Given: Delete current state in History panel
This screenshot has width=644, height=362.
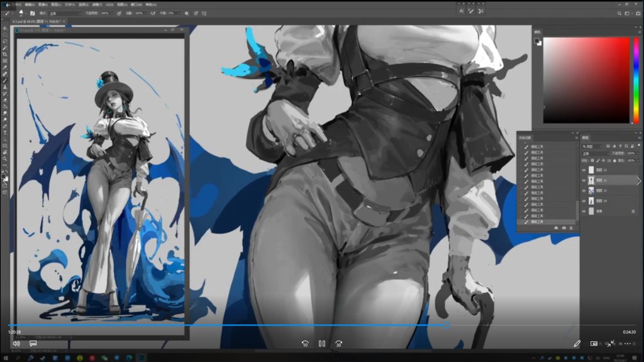Looking at the screenshot, I should pos(571,228).
